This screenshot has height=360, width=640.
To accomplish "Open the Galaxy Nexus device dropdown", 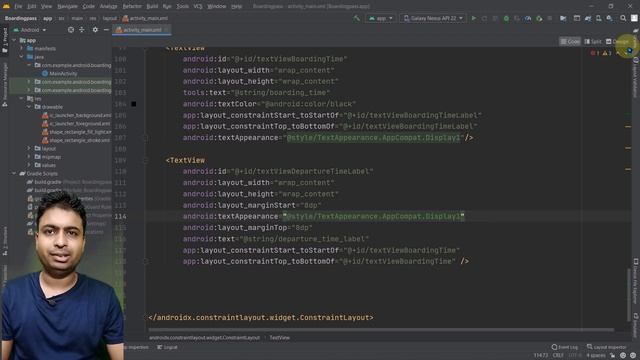I will pyautogui.click(x=433, y=18).
